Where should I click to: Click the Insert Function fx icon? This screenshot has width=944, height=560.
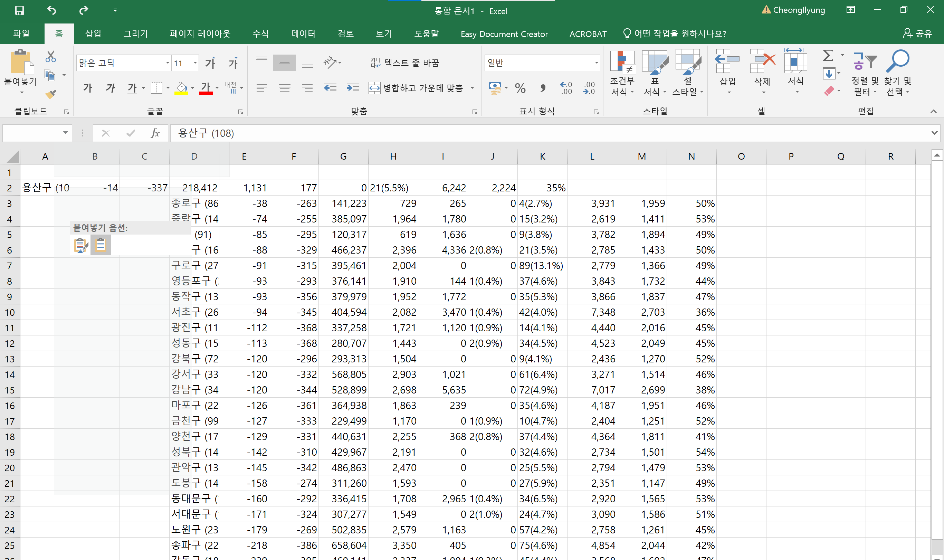click(x=155, y=133)
